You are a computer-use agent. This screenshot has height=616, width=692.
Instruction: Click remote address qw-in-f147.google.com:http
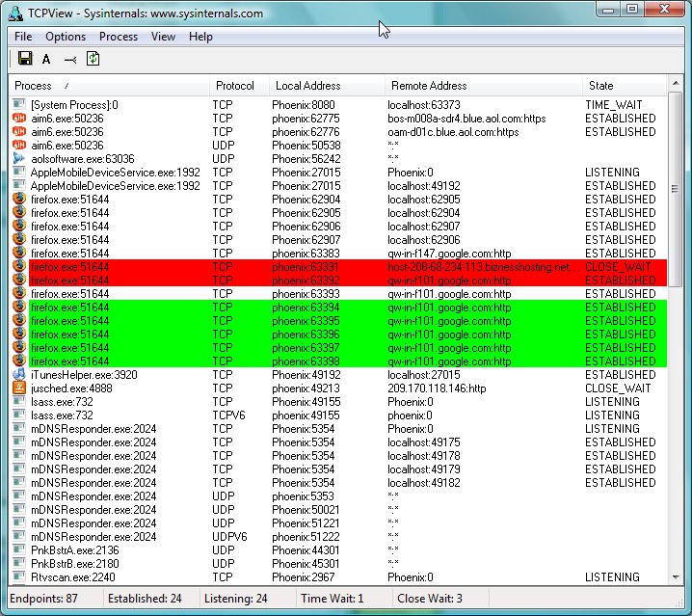click(x=449, y=253)
